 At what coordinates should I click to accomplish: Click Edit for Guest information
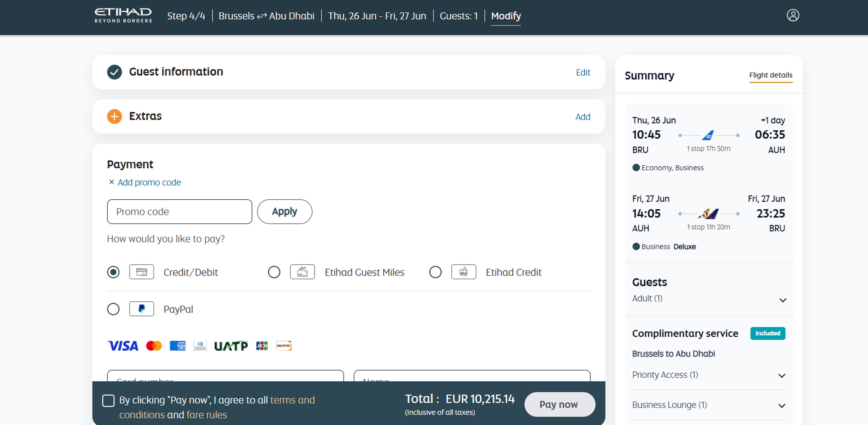tap(583, 72)
